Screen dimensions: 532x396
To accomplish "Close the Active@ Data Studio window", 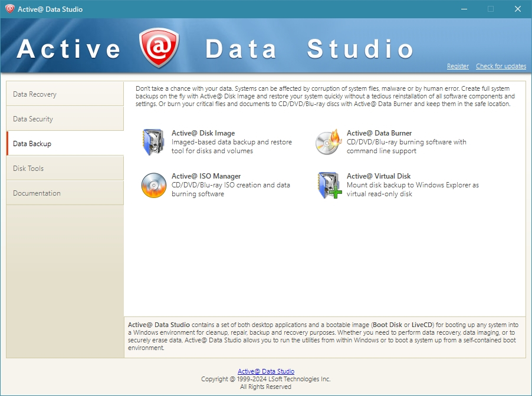I will click(518, 9).
